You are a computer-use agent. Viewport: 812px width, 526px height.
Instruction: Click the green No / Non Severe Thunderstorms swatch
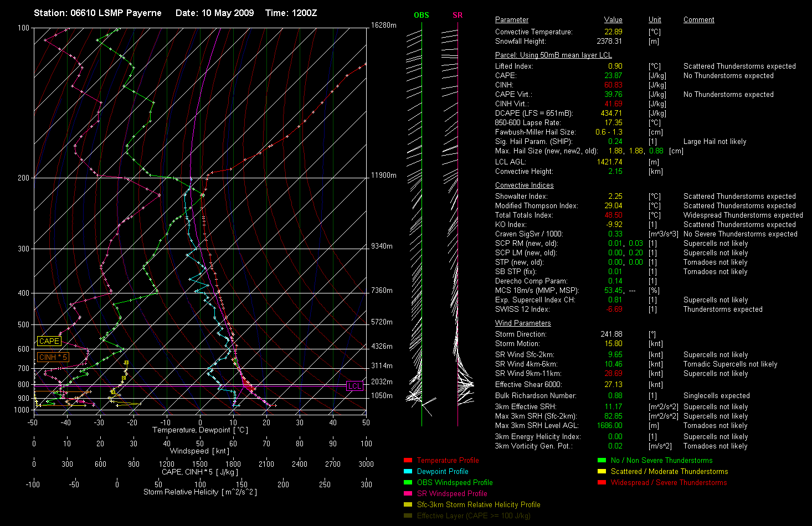[602, 460]
